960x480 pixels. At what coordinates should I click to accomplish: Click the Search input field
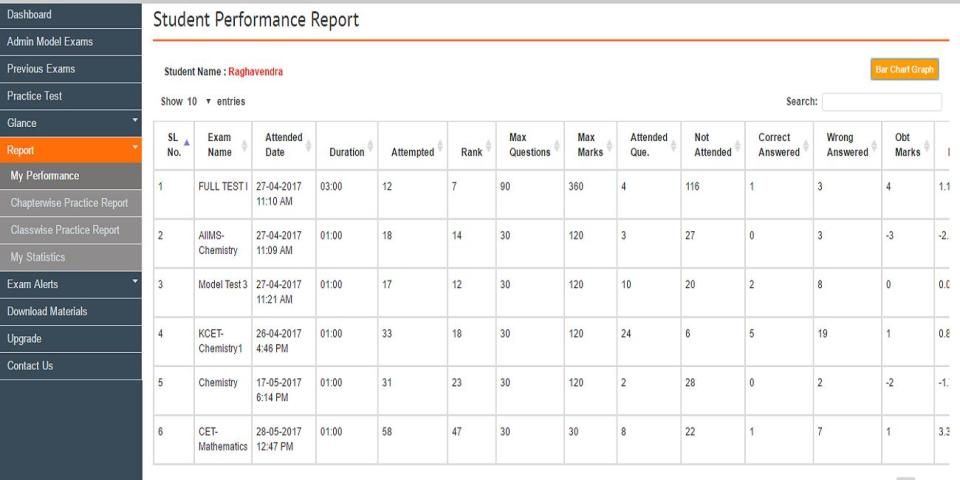pos(881,102)
